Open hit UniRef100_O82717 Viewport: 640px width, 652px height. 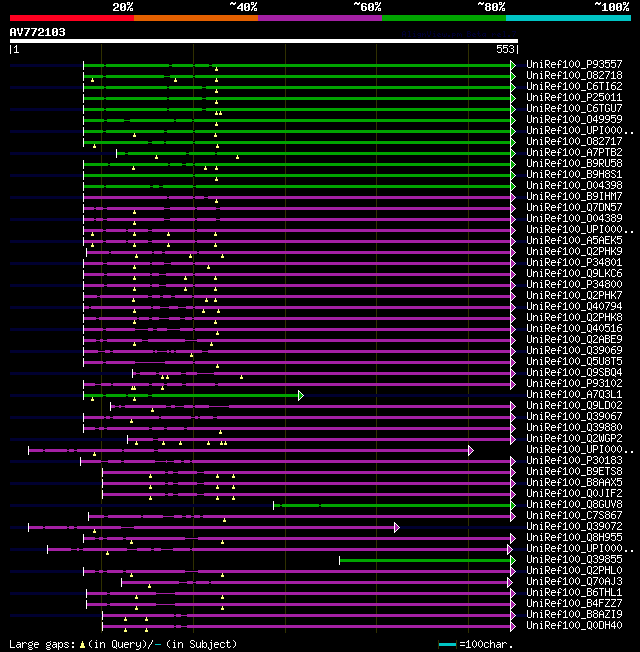pyautogui.click(x=574, y=141)
